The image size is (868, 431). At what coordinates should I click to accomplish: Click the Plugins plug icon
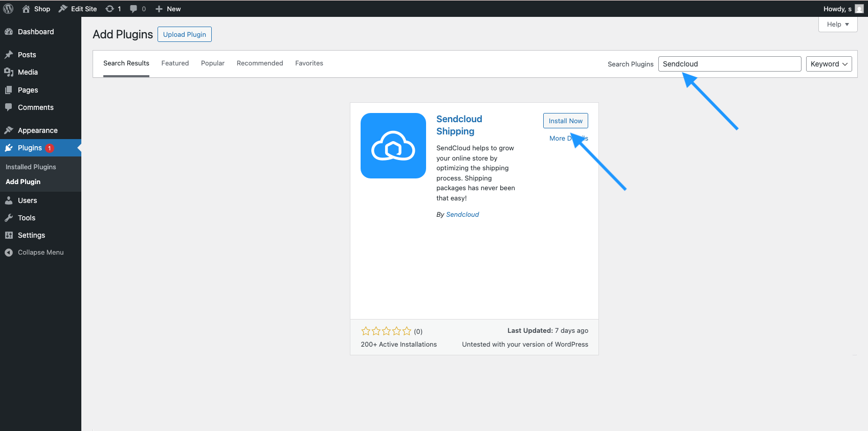coord(9,148)
